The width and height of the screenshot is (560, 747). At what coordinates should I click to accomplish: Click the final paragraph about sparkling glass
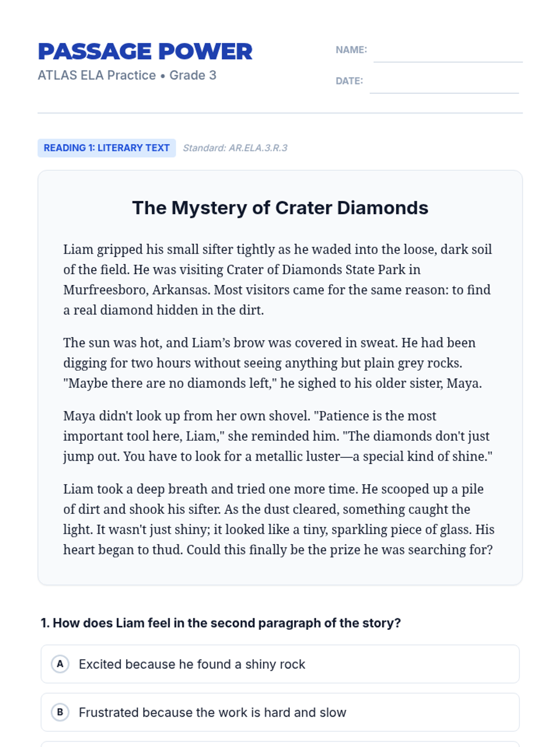(279, 519)
